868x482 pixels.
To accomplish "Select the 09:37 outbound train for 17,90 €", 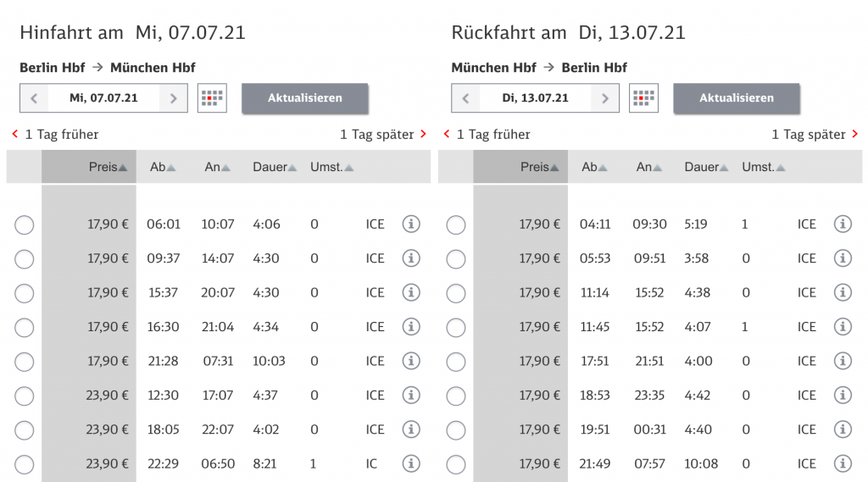I will coord(25,259).
